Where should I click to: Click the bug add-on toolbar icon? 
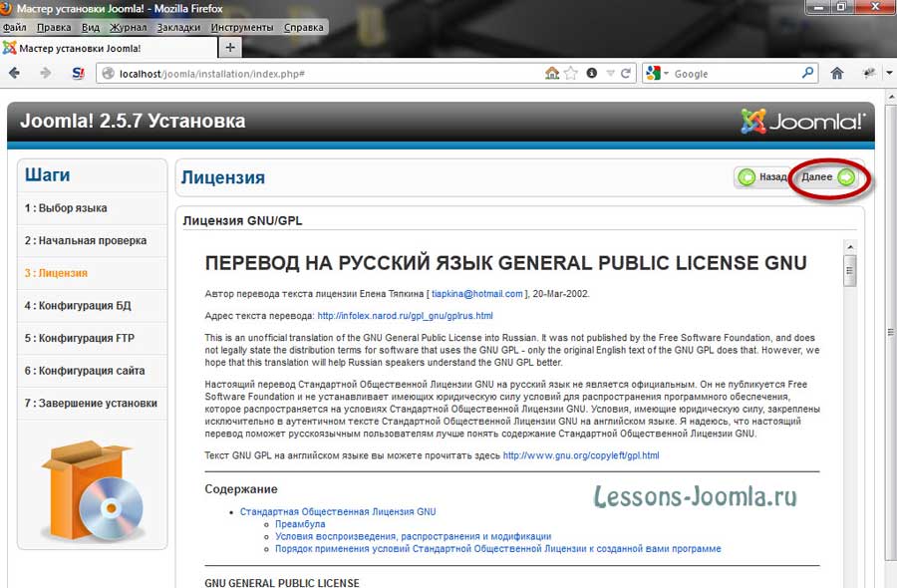869,73
